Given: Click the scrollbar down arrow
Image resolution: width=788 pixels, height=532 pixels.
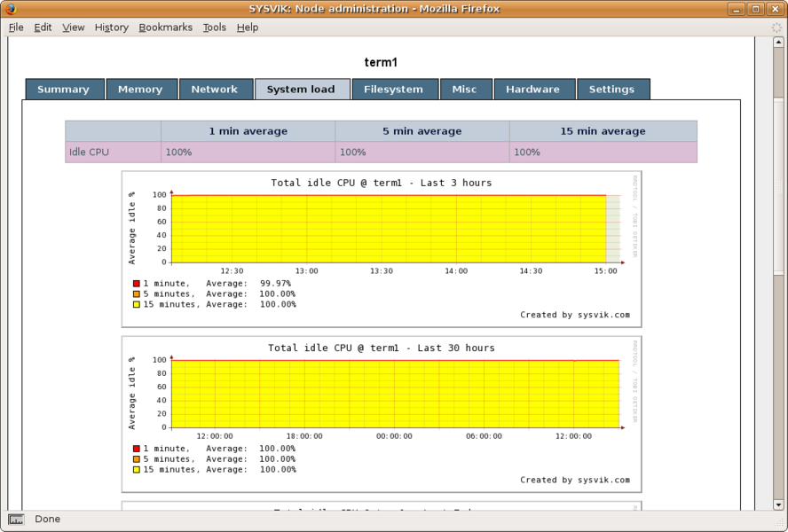Looking at the screenshot, I should [778, 505].
